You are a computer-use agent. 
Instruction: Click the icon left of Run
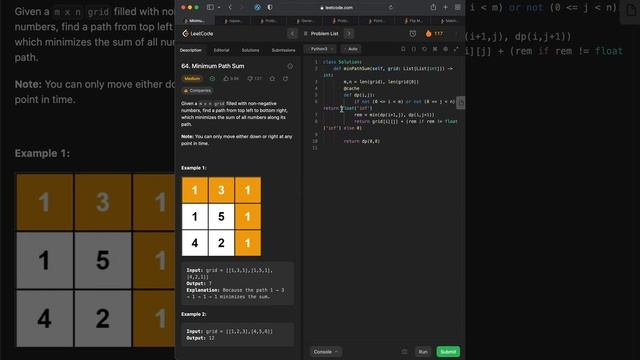[404, 351]
